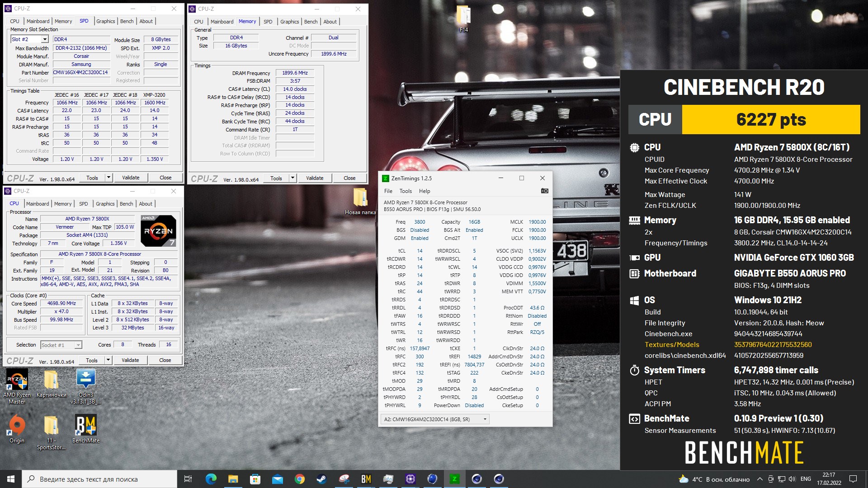This screenshot has height=488, width=868.
Task: Take a ZenTimings screenshot with the camera icon
Action: [544, 191]
